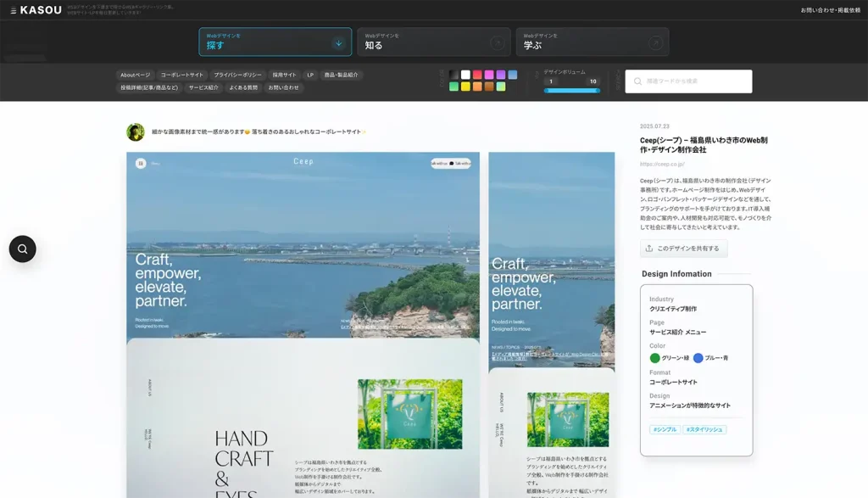Click the keyword search input field
The width and height of the screenshot is (868, 498).
[x=688, y=81]
